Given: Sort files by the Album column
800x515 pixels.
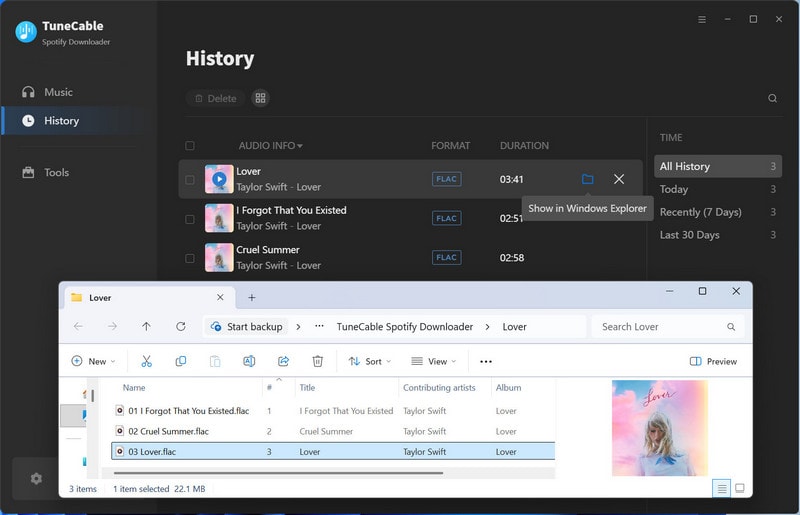Looking at the screenshot, I should (x=509, y=388).
